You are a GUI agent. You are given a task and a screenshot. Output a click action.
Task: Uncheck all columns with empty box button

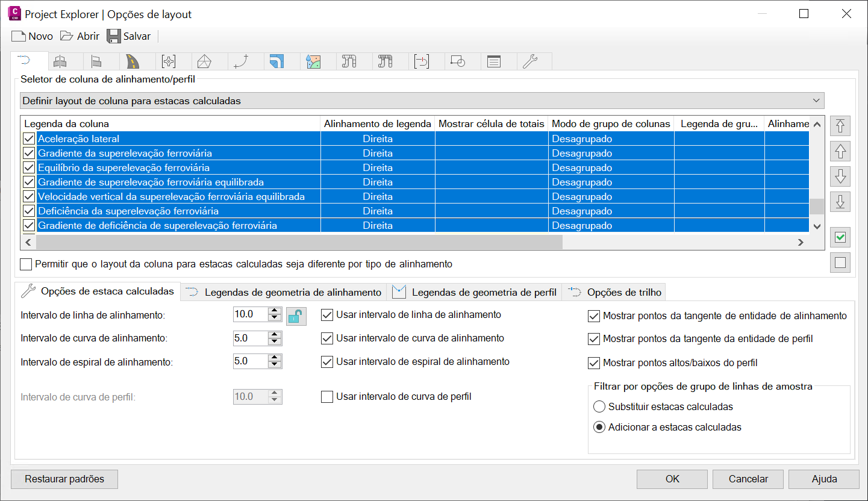pyautogui.click(x=840, y=263)
